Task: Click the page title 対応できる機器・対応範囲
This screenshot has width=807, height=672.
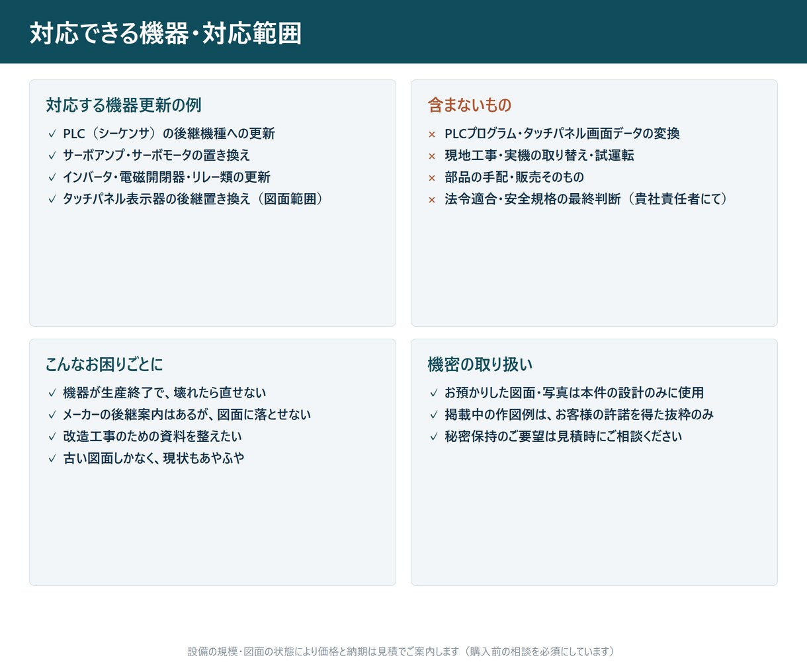Action: 165,33
